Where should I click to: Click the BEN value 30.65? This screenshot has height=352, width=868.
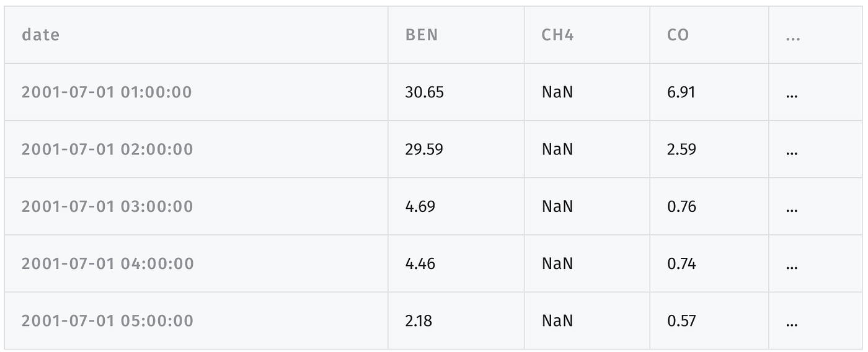tap(425, 92)
